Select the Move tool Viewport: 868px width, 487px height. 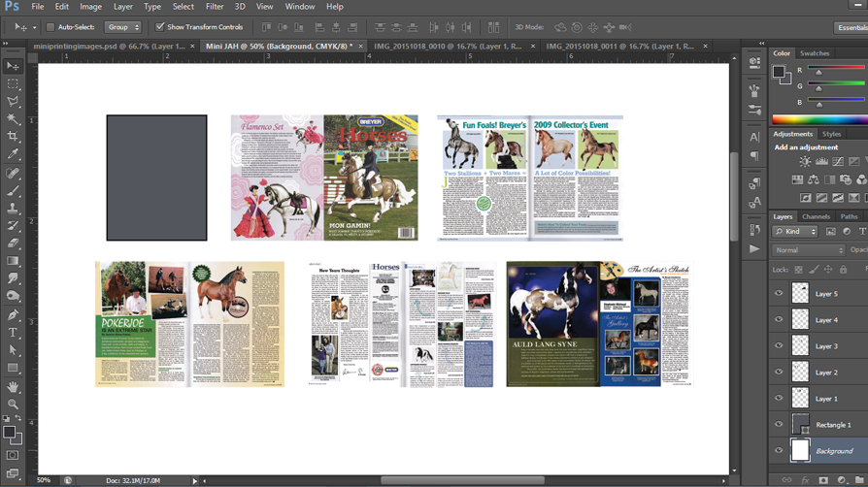(13, 66)
